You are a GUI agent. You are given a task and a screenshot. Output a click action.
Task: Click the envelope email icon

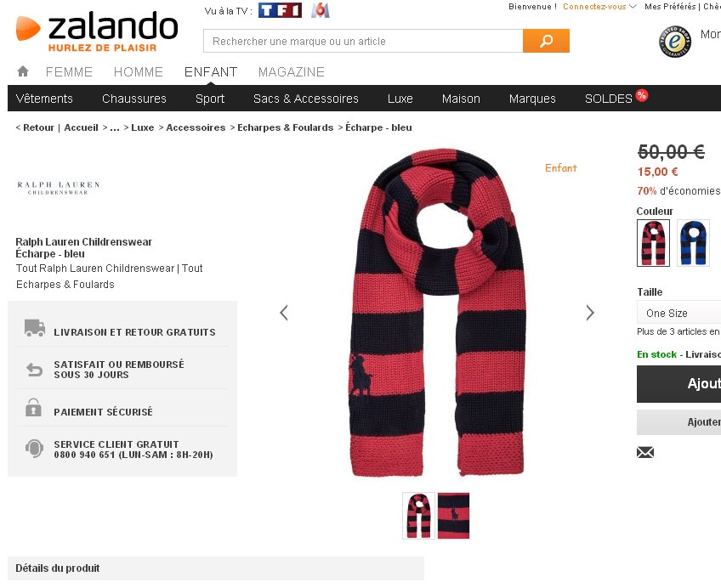[645, 453]
